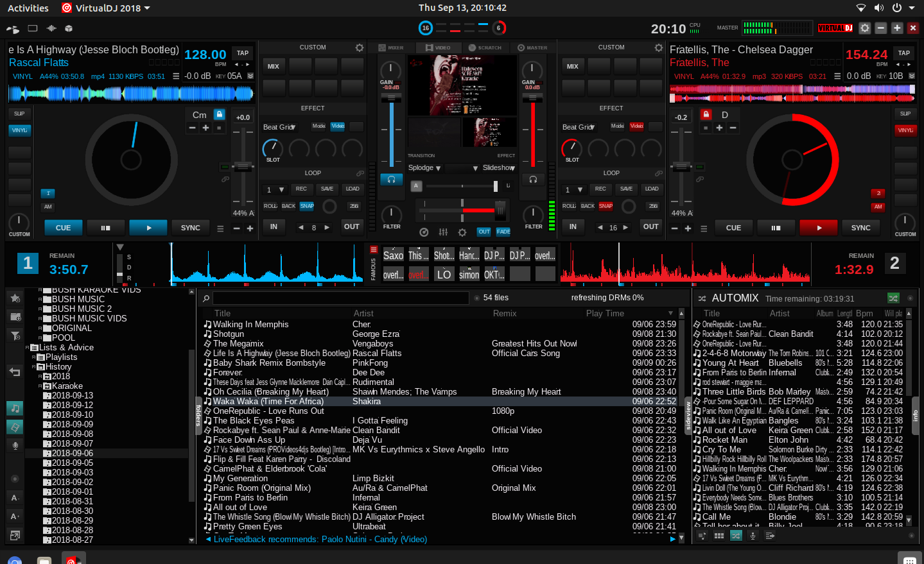The height and width of the screenshot is (564, 924).
Task: Select the automix sideview bottom tab icon
Action: coord(736,535)
